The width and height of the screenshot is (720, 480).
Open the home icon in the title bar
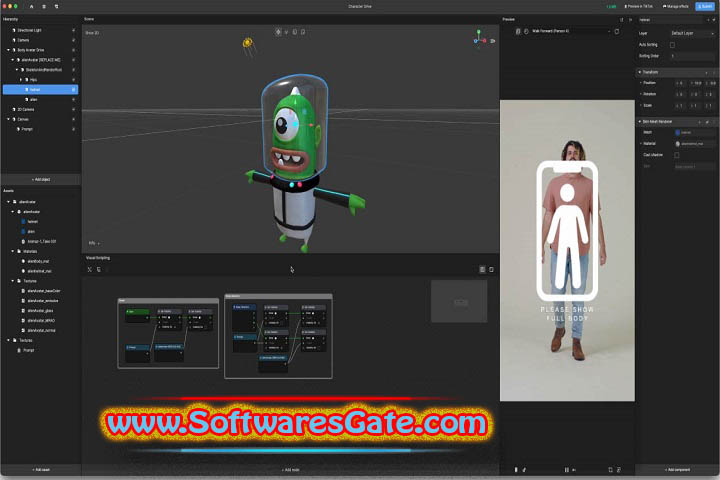coord(31,6)
